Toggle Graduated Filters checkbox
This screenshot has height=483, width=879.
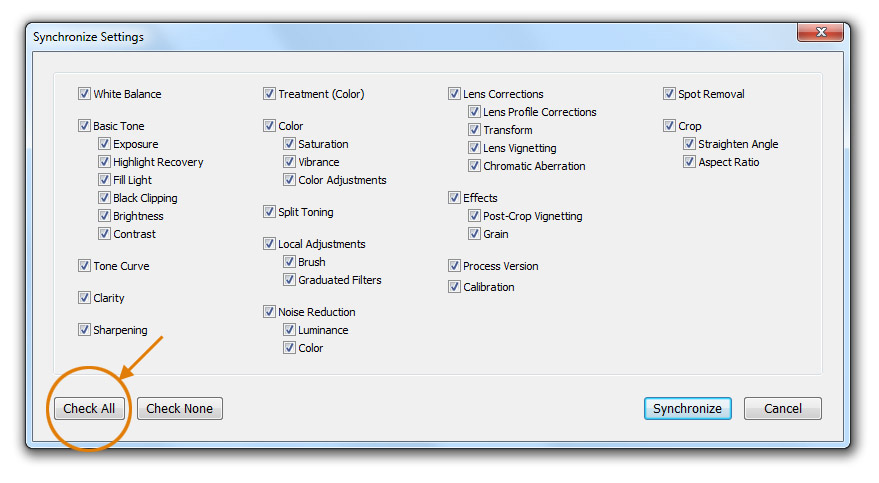click(289, 280)
